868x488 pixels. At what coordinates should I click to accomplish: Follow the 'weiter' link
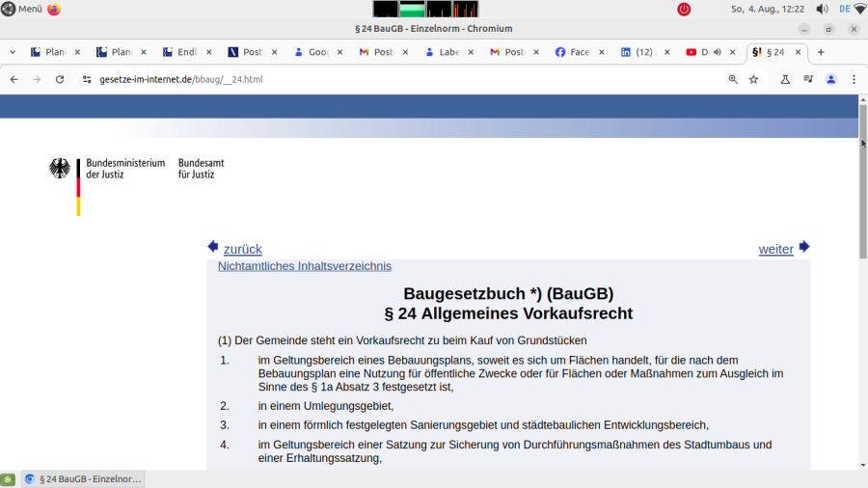tap(775, 249)
